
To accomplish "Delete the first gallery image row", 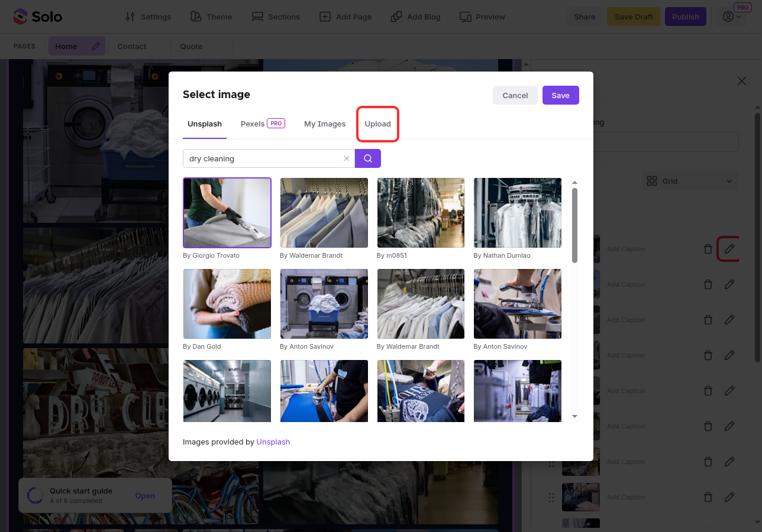I will click(708, 249).
